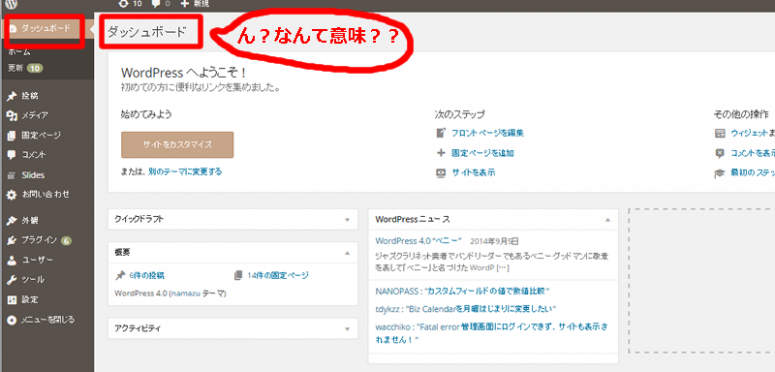Click the 別のテーマに変更する link

point(185,172)
